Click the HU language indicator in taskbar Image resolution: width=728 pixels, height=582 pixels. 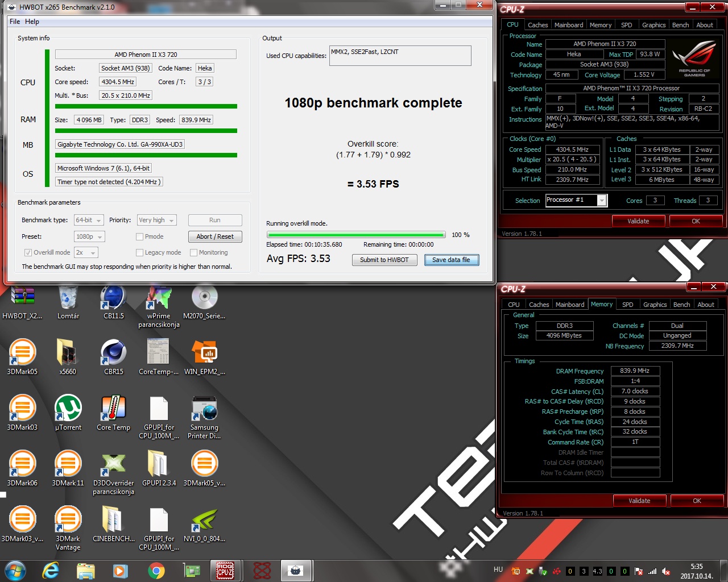tap(498, 569)
